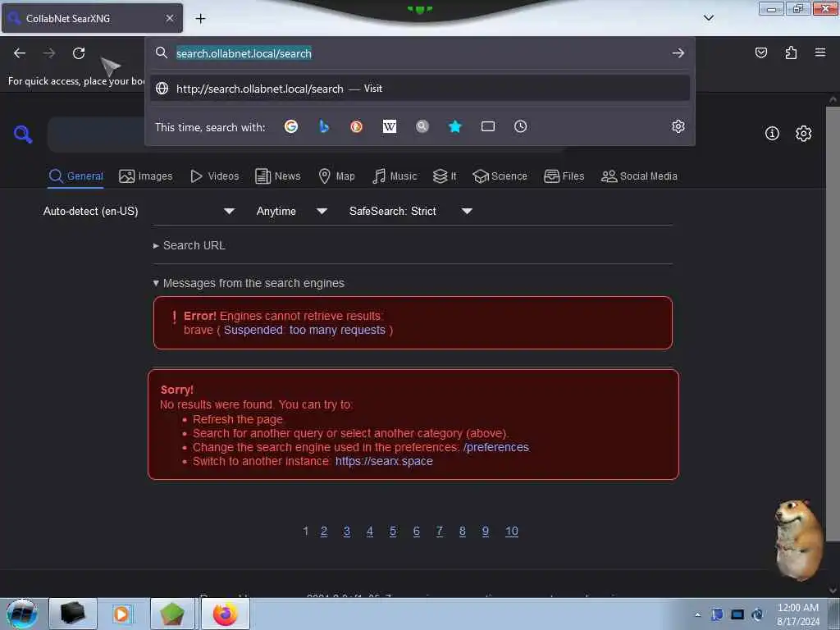Screen dimensions: 840x630
Task: Switch to the Videos category
Action: (x=215, y=176)
